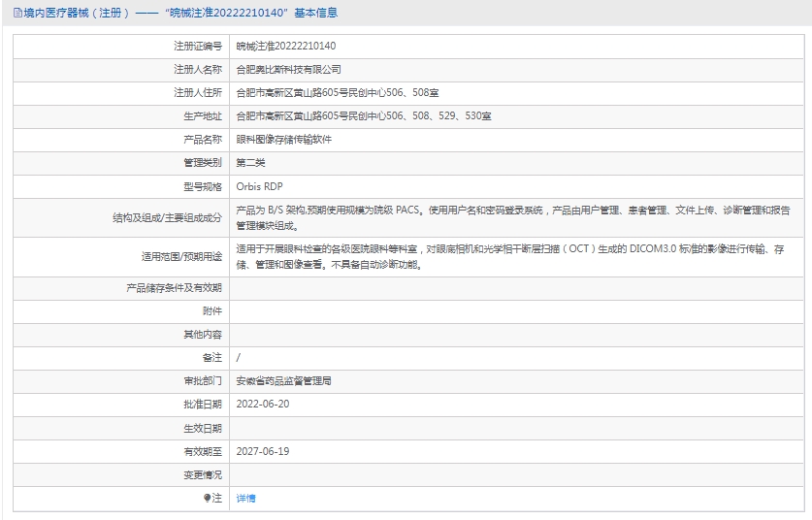This screenshot has height=520, width=812.
Task: Select the expiry date 2027-06-19
Action: (x=263, y=451)
